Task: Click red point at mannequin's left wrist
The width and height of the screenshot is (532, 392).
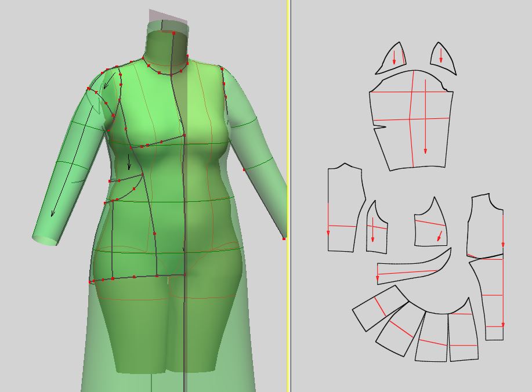Action: tap(284, 239)
